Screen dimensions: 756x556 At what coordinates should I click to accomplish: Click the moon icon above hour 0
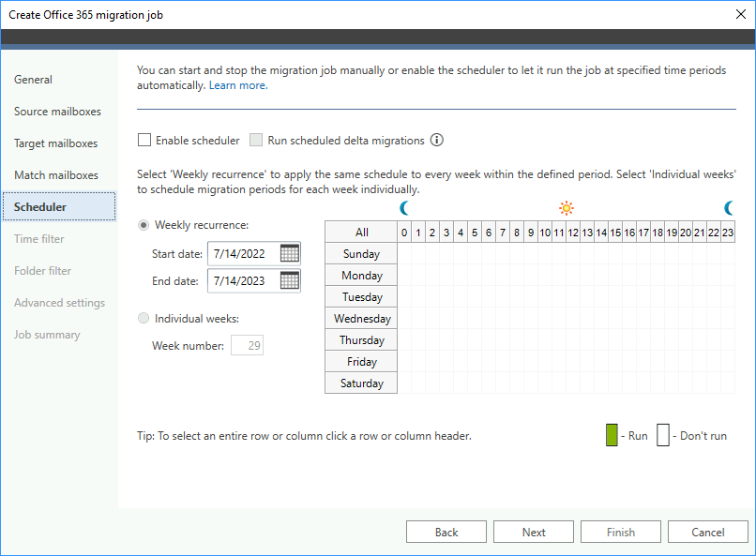point(404,208)
